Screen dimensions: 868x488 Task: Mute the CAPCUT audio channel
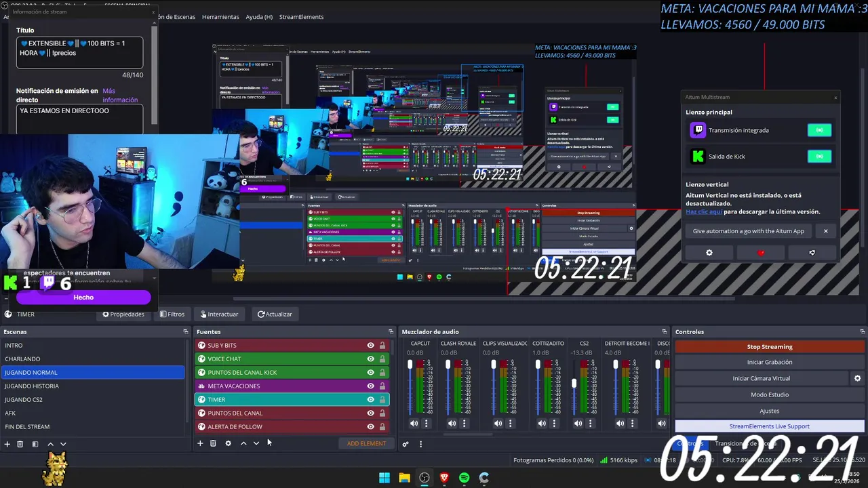pos(414,423)
